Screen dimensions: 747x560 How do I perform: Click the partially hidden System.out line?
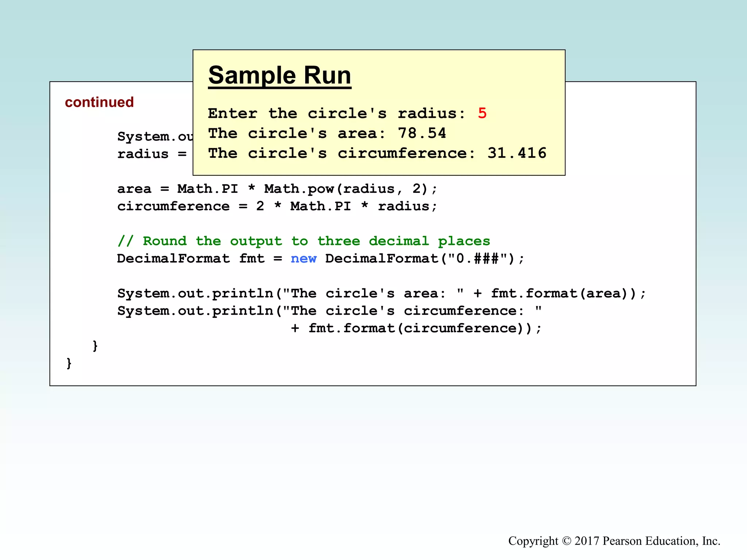[x=155, y=137]
